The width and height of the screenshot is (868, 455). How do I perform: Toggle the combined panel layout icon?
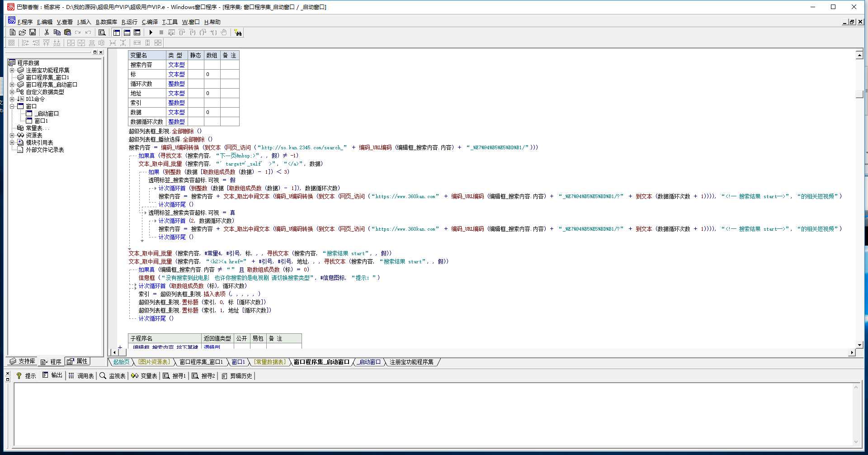137,32
